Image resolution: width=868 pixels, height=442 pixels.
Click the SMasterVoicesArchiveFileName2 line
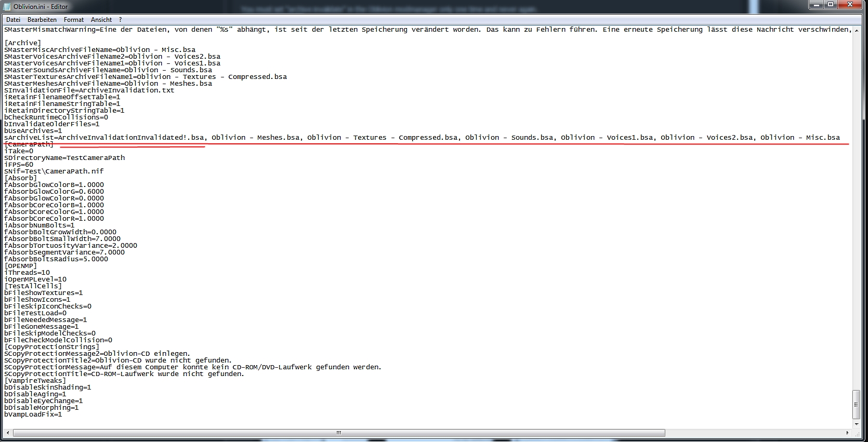112,57
